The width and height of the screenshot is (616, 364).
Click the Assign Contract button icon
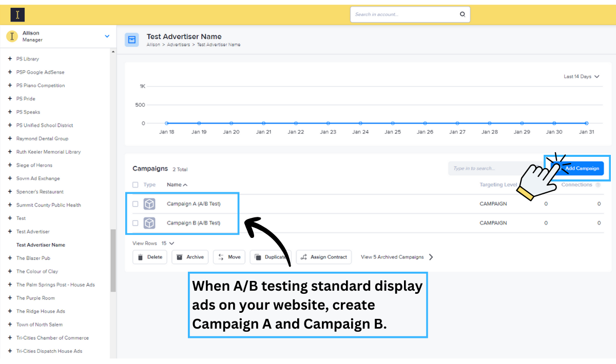pos(304,257)
